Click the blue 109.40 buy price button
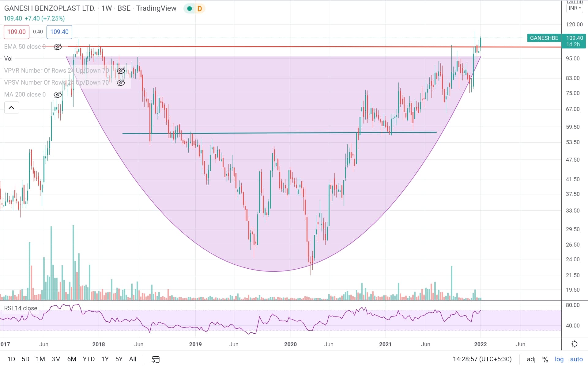Viewport: 588px width, 368px height. (59, 32)
